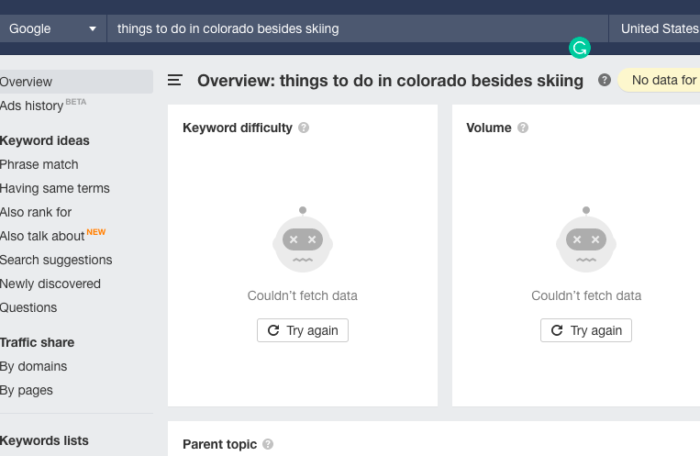Open Ads history in the sidebar
The image size is (700, 456).
click(32, 106)
